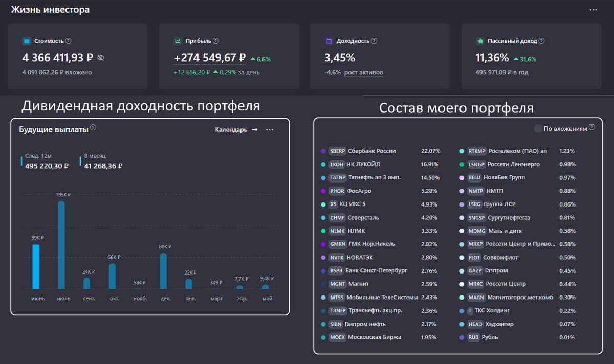Click the GAZP ticker badge
The image size is (614, 364).
[475, 271]
